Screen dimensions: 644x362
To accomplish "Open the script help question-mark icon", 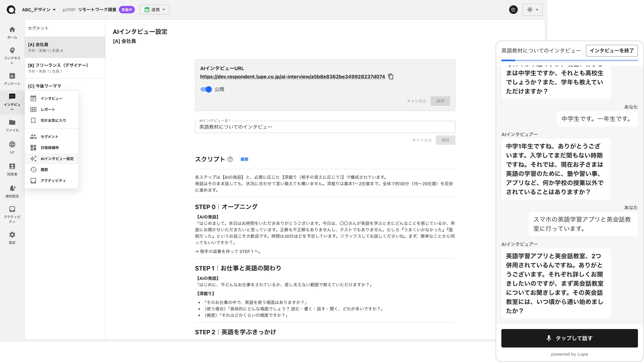I will point(230,159).
